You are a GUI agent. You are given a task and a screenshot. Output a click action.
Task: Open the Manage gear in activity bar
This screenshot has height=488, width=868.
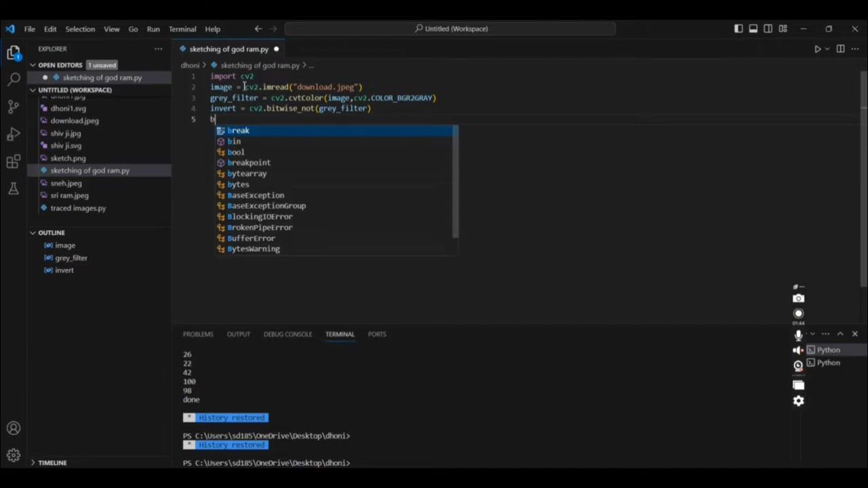[14, 455]
